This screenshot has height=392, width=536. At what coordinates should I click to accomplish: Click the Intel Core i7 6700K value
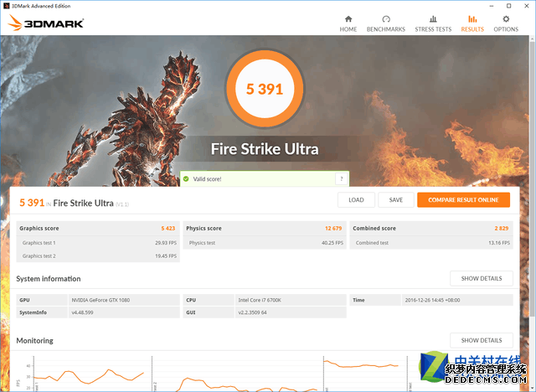pyautogui.click(x=260, y=300)
